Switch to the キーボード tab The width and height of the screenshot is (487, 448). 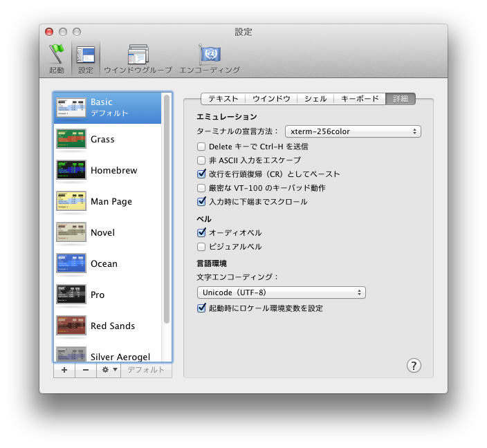360,99
